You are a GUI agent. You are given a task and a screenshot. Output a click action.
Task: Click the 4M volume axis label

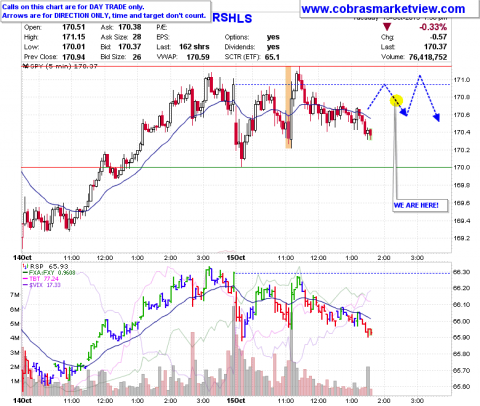tap(15, 338)
